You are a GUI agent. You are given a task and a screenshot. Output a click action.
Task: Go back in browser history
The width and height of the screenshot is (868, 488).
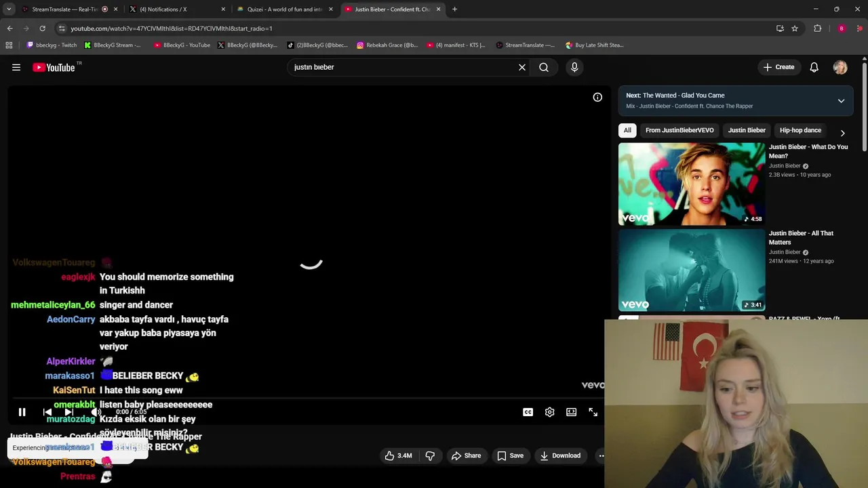tap(9, 28)
